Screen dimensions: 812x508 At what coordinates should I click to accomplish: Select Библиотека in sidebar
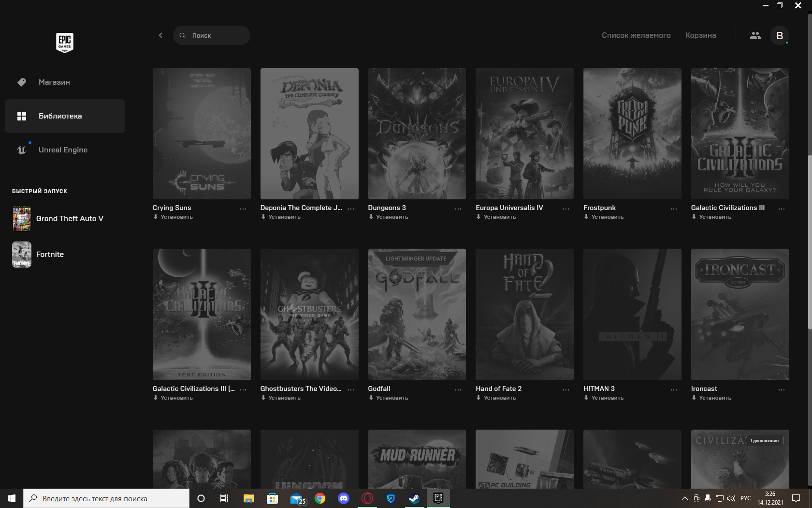click(x=65, y=116)
